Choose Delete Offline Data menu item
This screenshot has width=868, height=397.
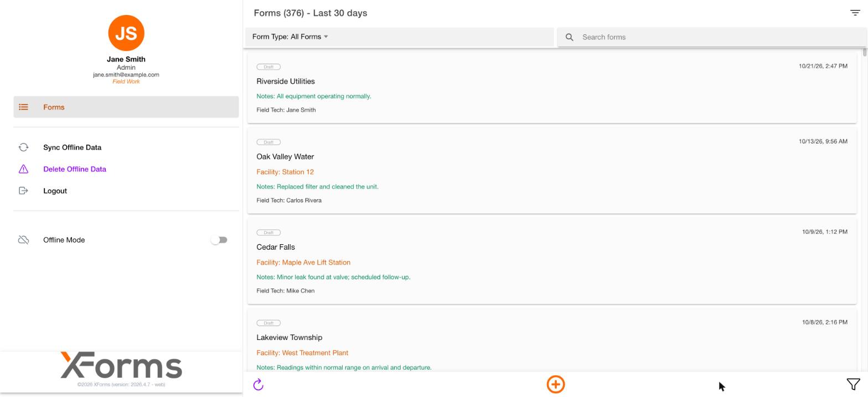(126, 169)
